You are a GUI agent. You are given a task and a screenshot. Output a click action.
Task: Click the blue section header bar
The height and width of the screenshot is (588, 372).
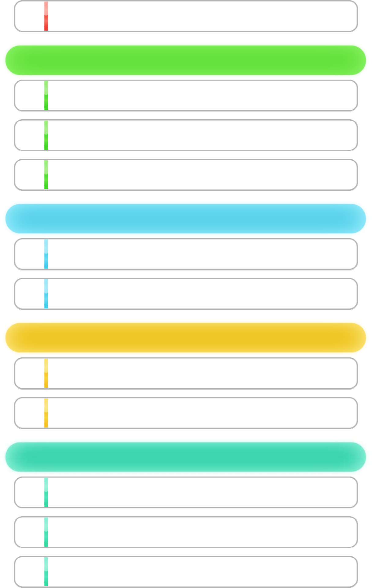(x=186, y=219)
